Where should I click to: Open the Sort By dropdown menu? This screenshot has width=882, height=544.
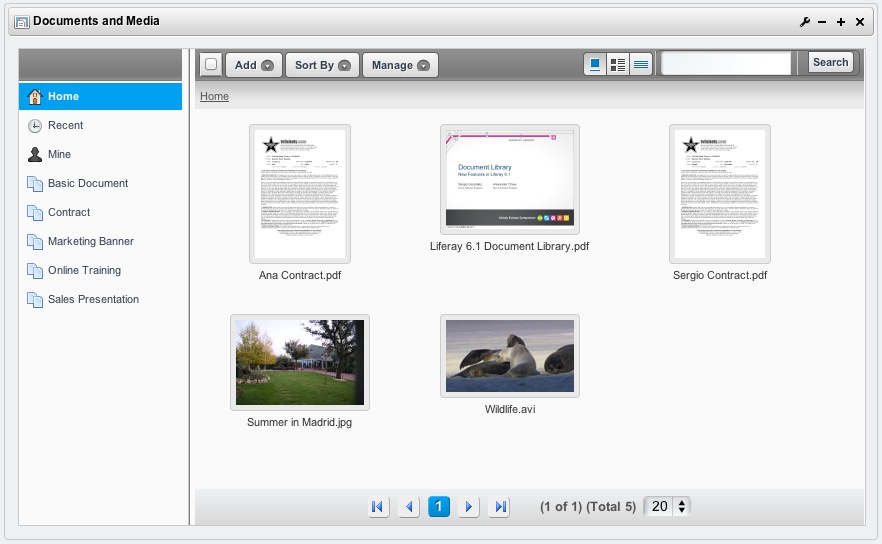(322, 65)
